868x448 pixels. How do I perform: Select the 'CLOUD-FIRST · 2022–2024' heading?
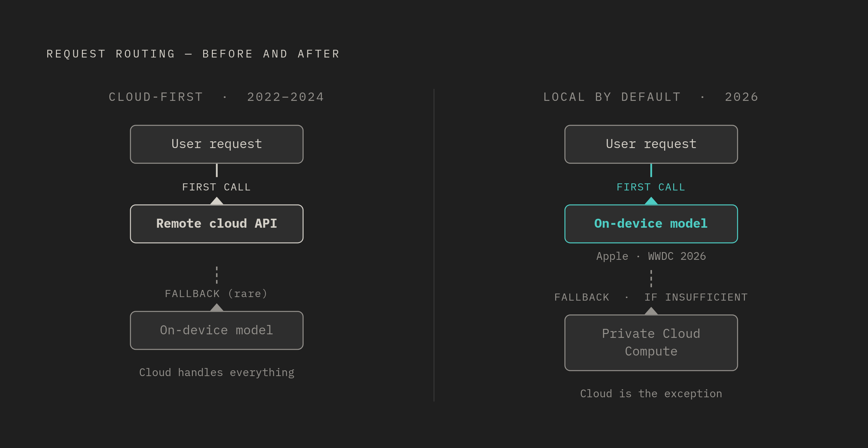(x=216, y=97)
